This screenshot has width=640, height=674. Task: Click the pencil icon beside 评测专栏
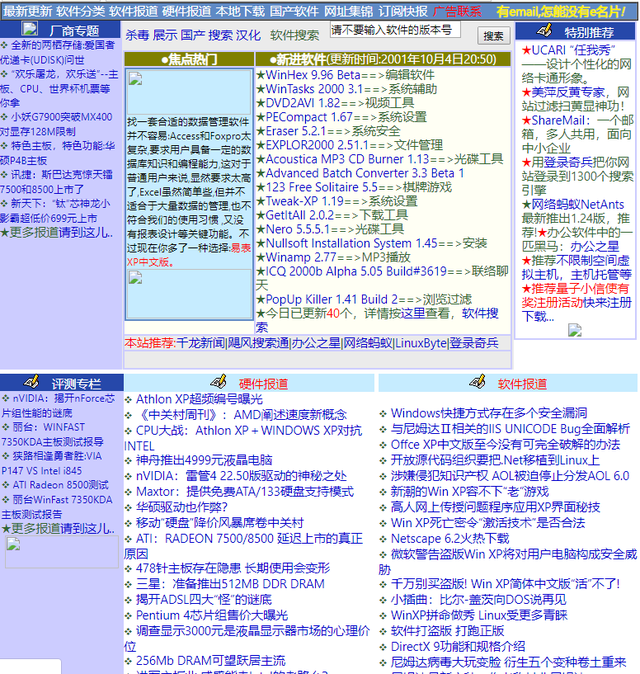(32, 381)
